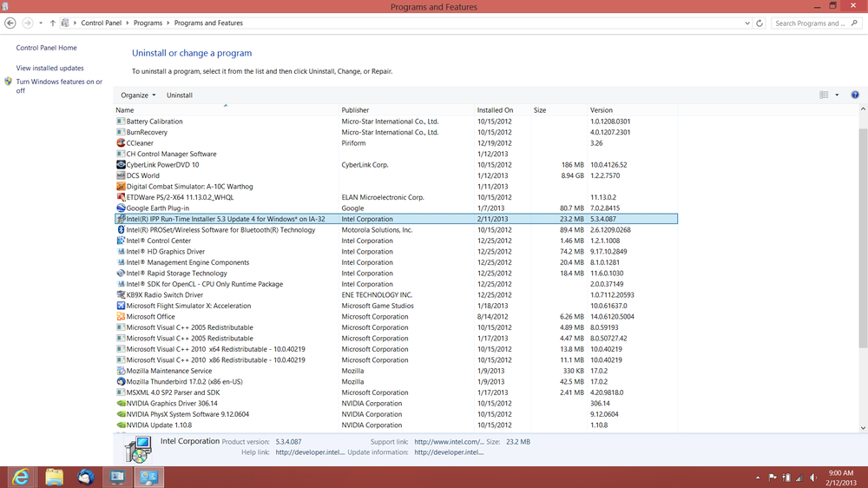
Task: Click the scroll up arrow
Action: click(x=863, y=109)
